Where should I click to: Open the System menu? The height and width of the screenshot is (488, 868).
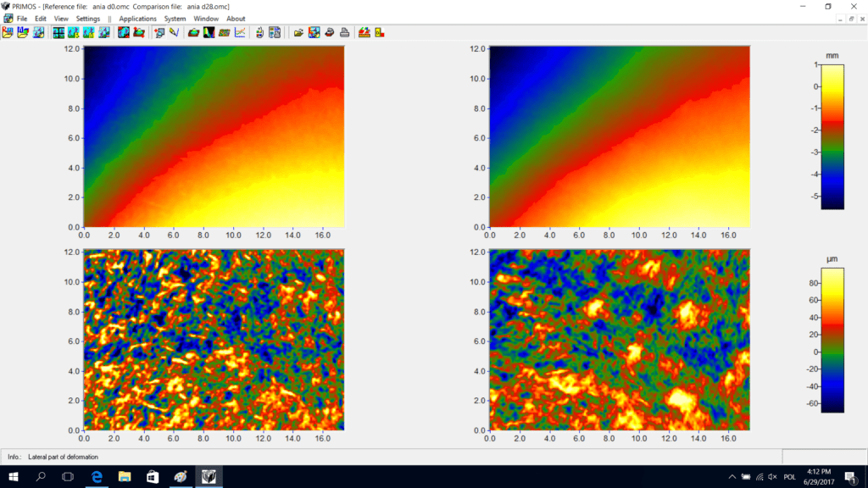pos(175,19)
